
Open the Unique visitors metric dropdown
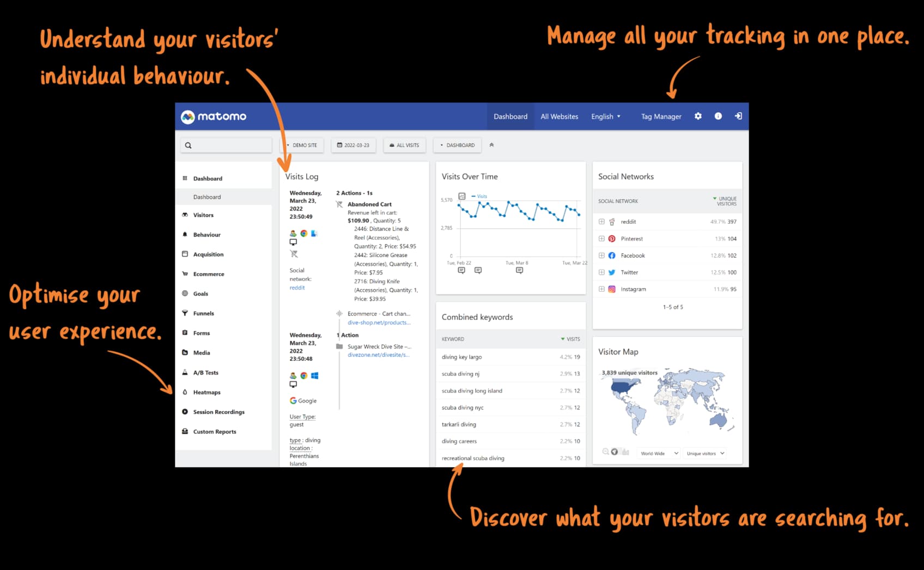click(704, 453)
